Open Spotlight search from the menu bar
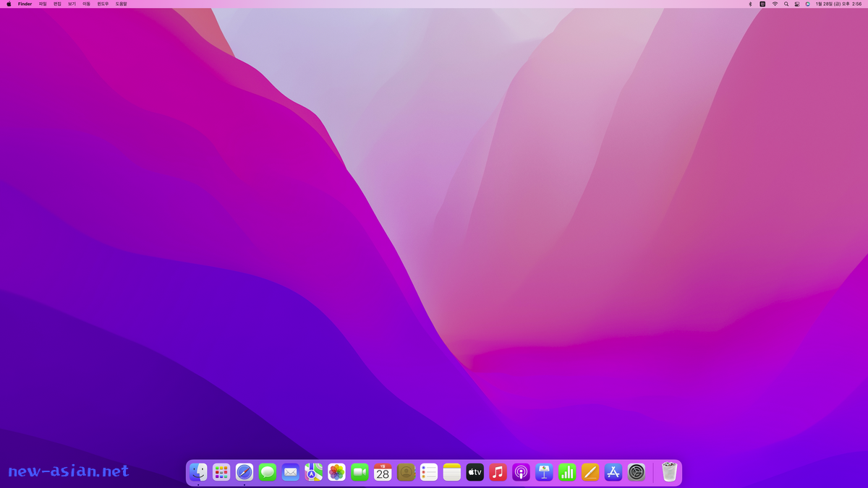 pos(786,4)
